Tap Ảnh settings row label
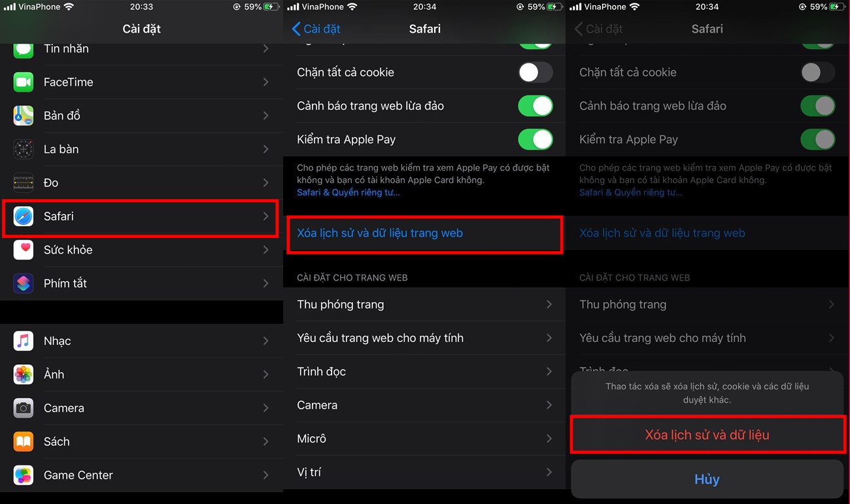850x504 pixels. (x=54, y=375)
